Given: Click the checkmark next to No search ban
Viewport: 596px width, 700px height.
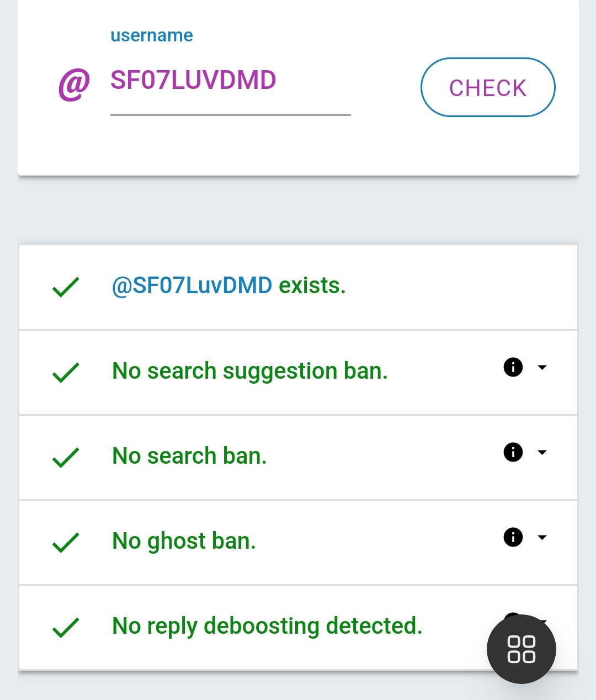Looking at the screenshot, I should tap(66, 458).
